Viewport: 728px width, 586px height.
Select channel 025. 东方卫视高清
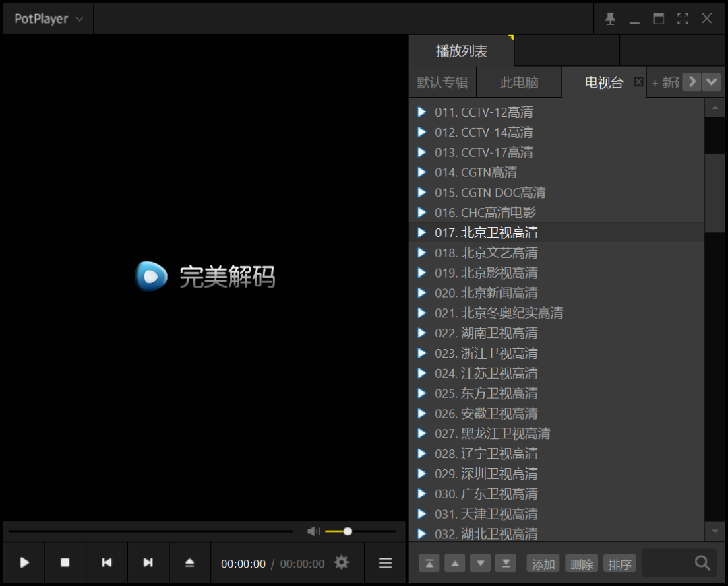[557, 393]
